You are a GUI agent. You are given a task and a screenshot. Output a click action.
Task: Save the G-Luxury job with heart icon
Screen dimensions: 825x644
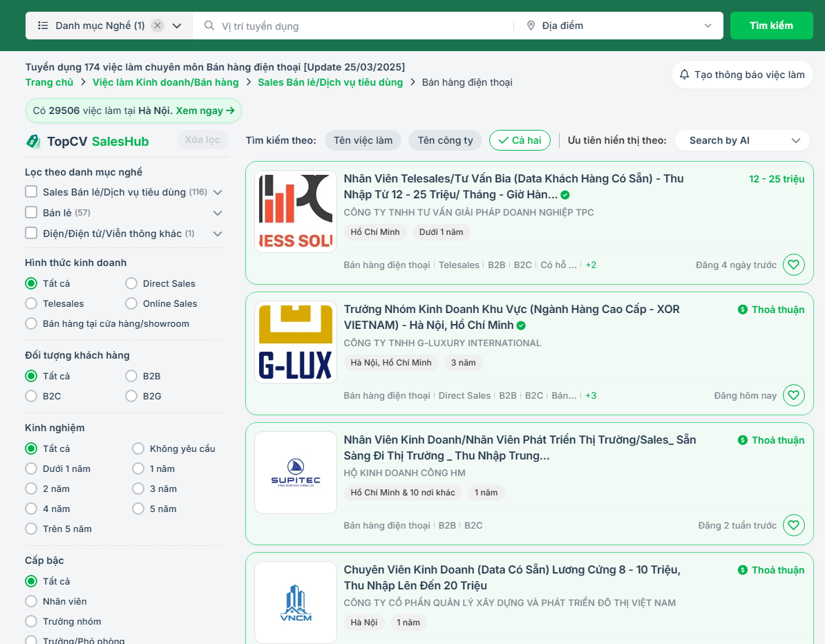(793, 395)
